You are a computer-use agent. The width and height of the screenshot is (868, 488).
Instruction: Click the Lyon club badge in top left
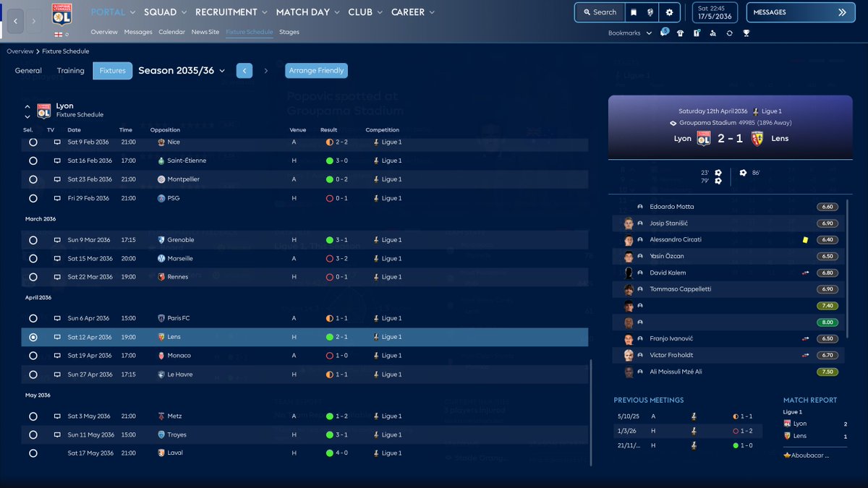click(x=62, y=16)
